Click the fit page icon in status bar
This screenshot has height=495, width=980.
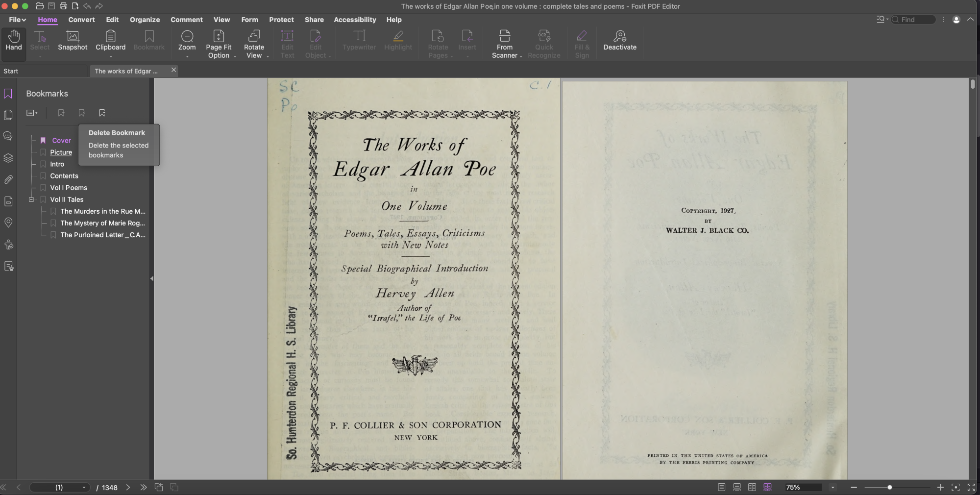coord(955,487)
